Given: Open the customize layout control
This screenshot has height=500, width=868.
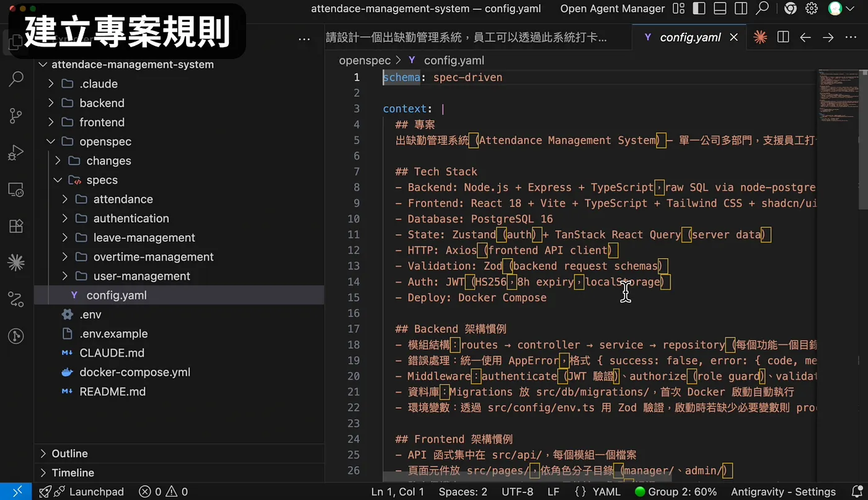Looking at the screenshot, I should click(x=679, y=9).
